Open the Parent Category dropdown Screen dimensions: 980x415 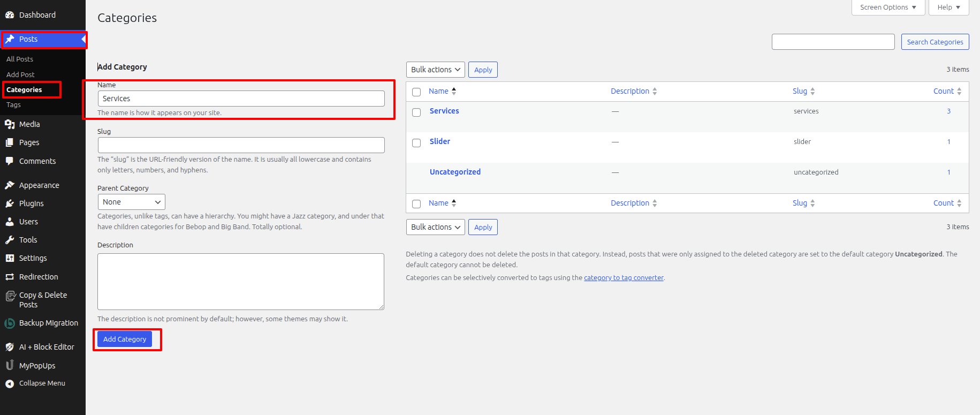click(x=131, y=202)
